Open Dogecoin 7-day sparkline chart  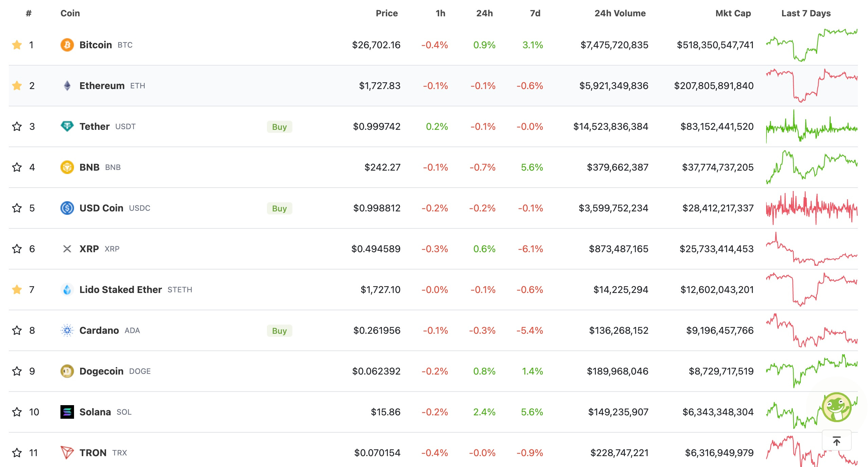click(x=812, y=371)
